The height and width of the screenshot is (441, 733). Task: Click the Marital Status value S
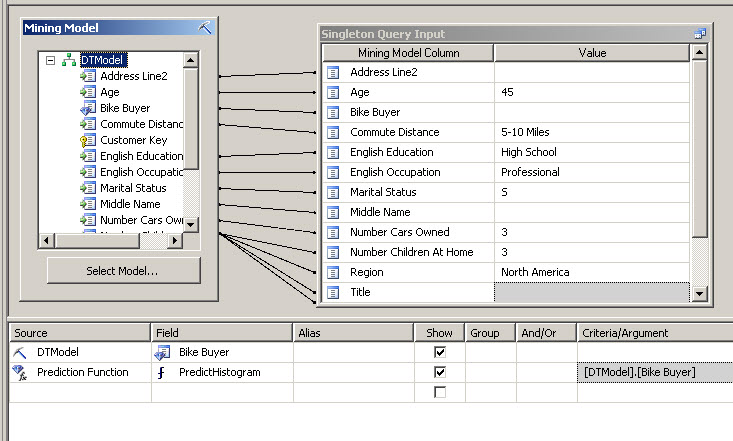(592, 192)
